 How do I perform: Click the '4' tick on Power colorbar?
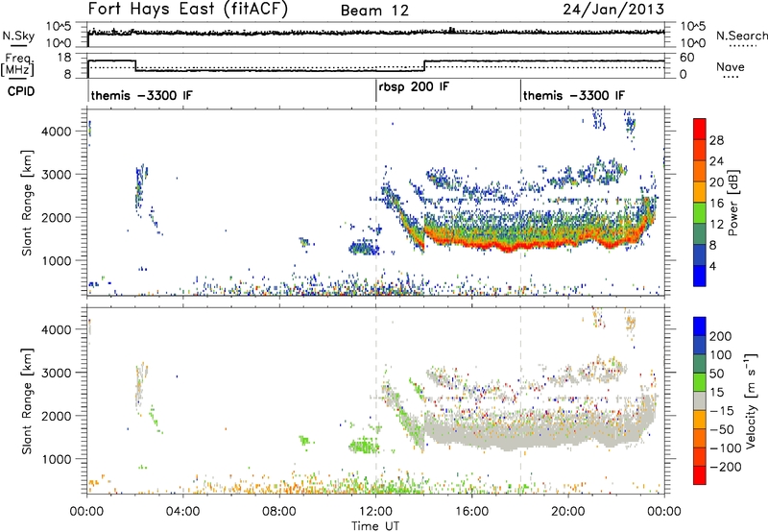tap(712, 266)
